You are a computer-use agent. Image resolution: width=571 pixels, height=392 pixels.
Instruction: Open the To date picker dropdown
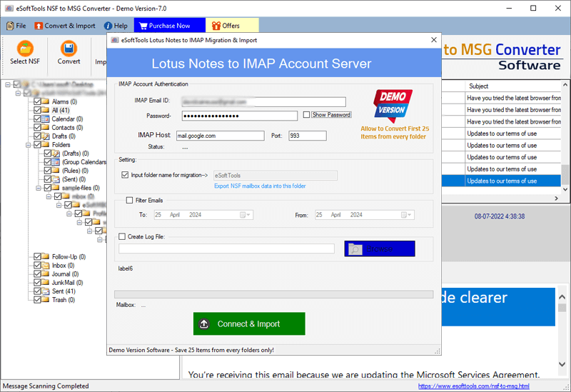point(245,215)
